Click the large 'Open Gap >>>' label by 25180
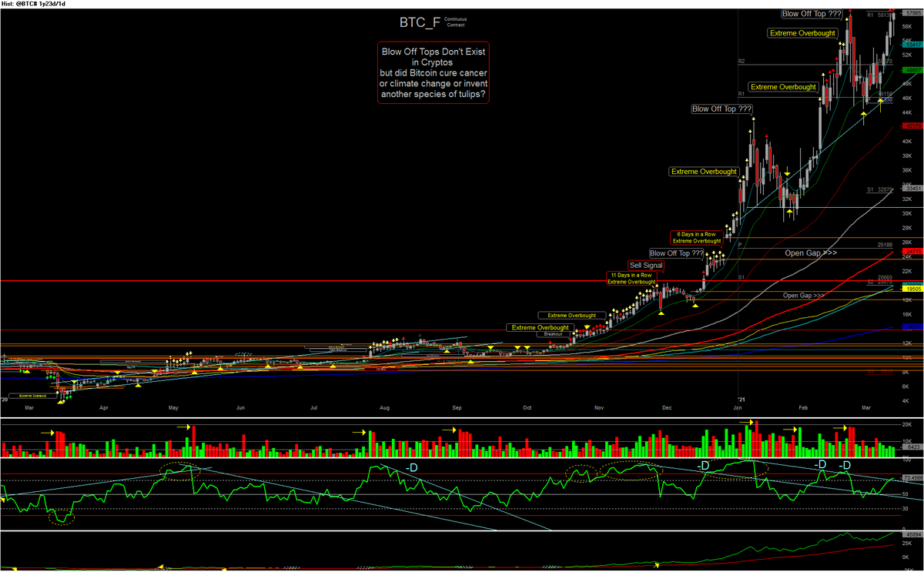Screen dimensions: 924x572 click(x=810, y=253)
